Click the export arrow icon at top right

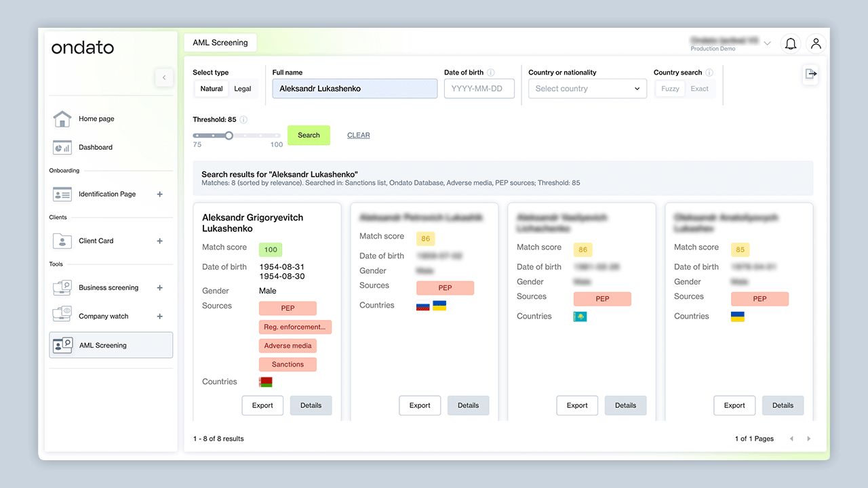(x=810, y=74)
